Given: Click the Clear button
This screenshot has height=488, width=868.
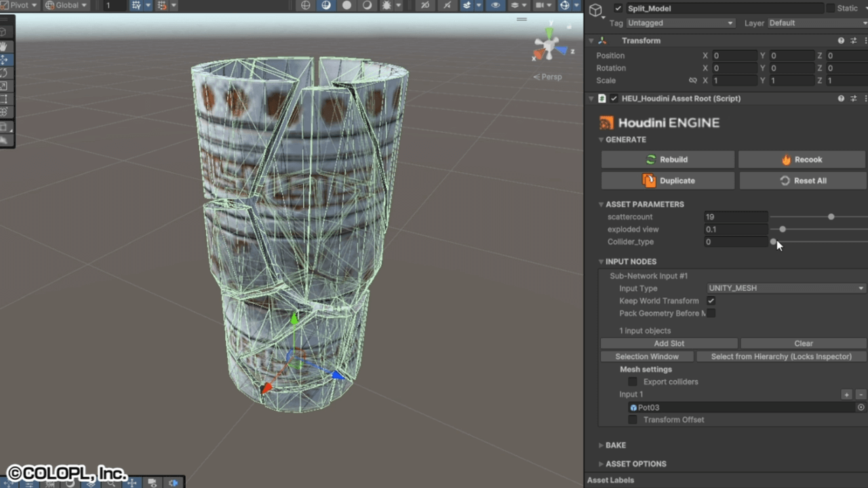Looking at the screenshot, I should point(804,344).
